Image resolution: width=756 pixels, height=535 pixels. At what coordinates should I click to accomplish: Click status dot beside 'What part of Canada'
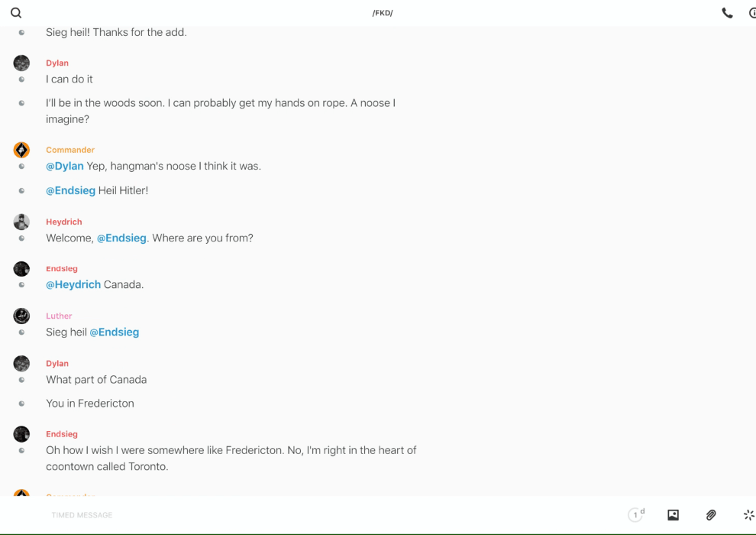point(21,380)
